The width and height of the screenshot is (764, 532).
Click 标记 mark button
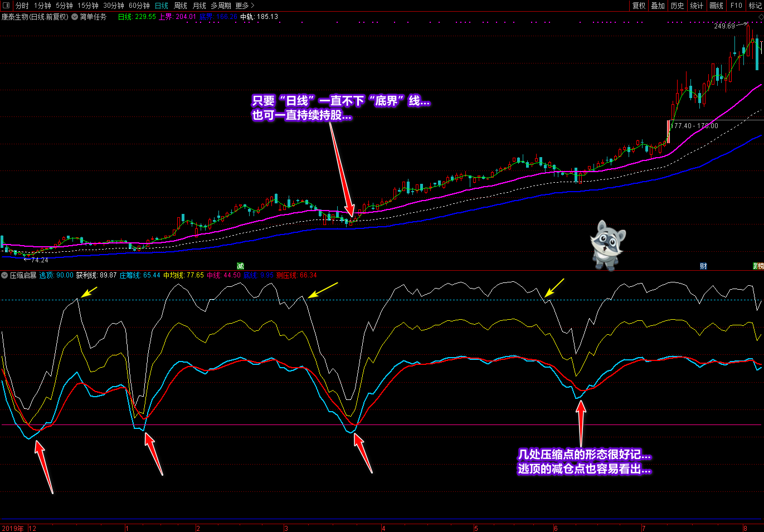click(x=755, y=6)
